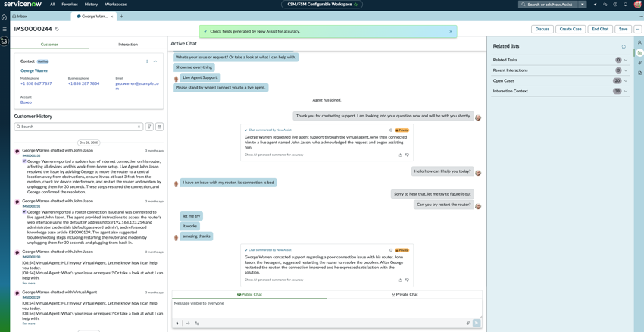Open the sidebar discussions chat icon in header

point(605,4)
